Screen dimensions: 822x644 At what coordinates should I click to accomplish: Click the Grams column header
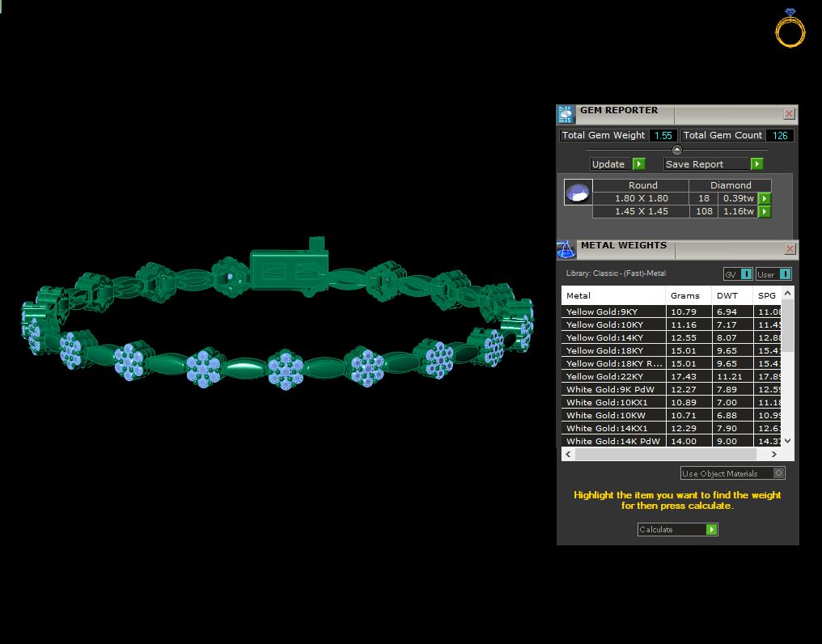pos(689,295)
